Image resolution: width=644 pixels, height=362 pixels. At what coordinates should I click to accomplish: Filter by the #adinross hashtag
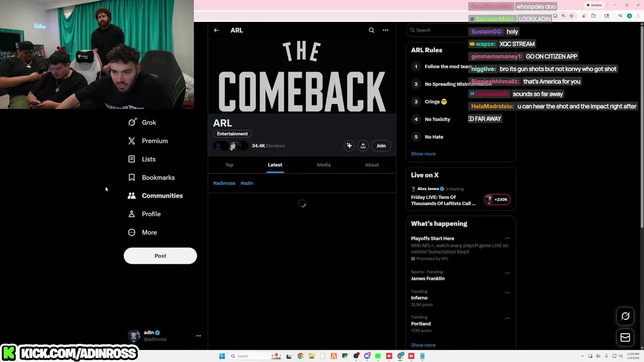click(224, 183)
